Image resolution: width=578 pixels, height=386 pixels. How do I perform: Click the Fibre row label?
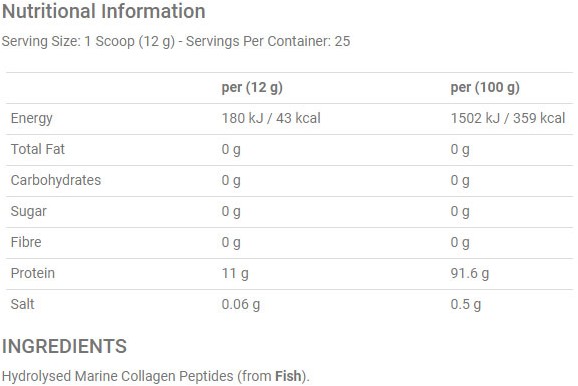coord(26,242)
